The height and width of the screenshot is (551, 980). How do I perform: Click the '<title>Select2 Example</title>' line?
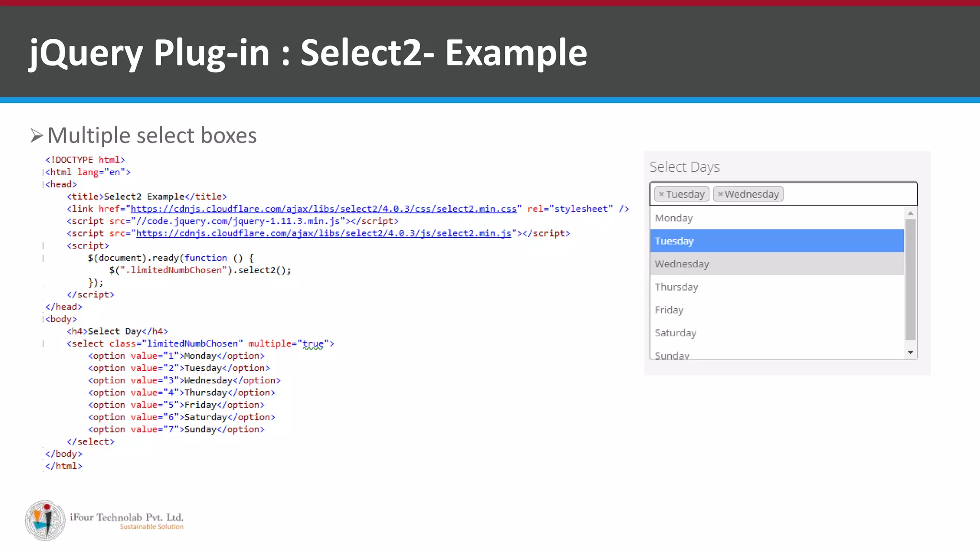[x=147, y=197]
